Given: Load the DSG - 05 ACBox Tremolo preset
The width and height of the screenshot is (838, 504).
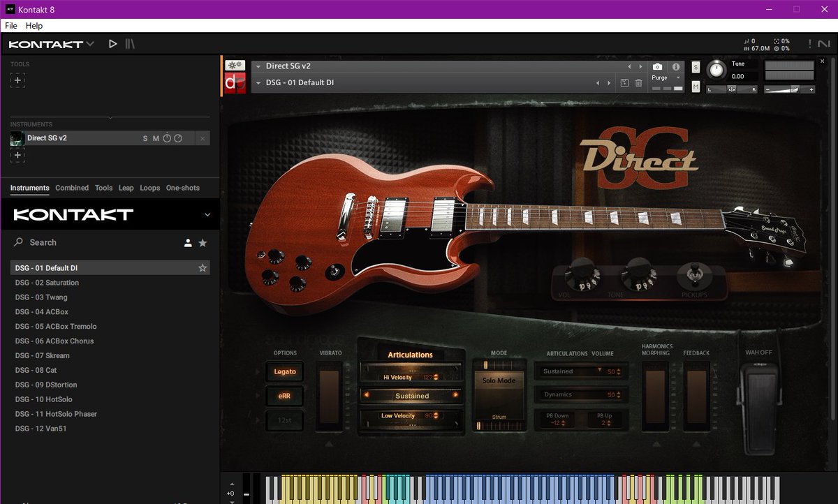Looking at the screenshot, I should 110,327.
